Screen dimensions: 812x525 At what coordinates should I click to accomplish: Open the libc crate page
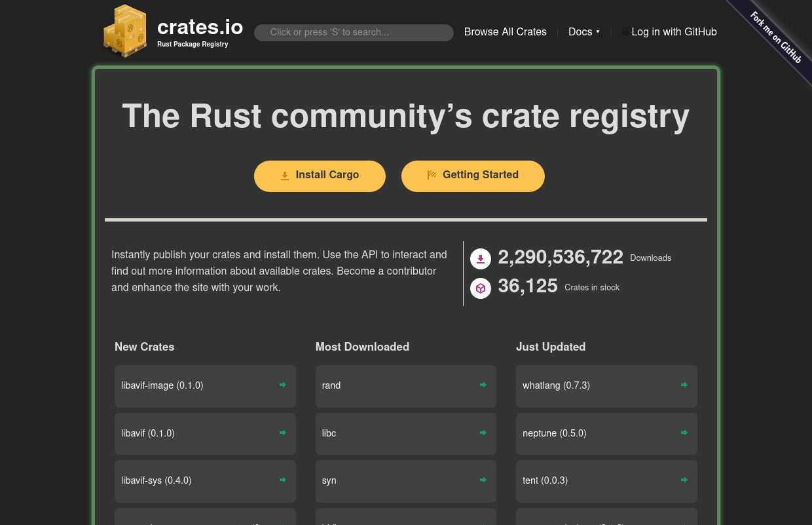405,433
